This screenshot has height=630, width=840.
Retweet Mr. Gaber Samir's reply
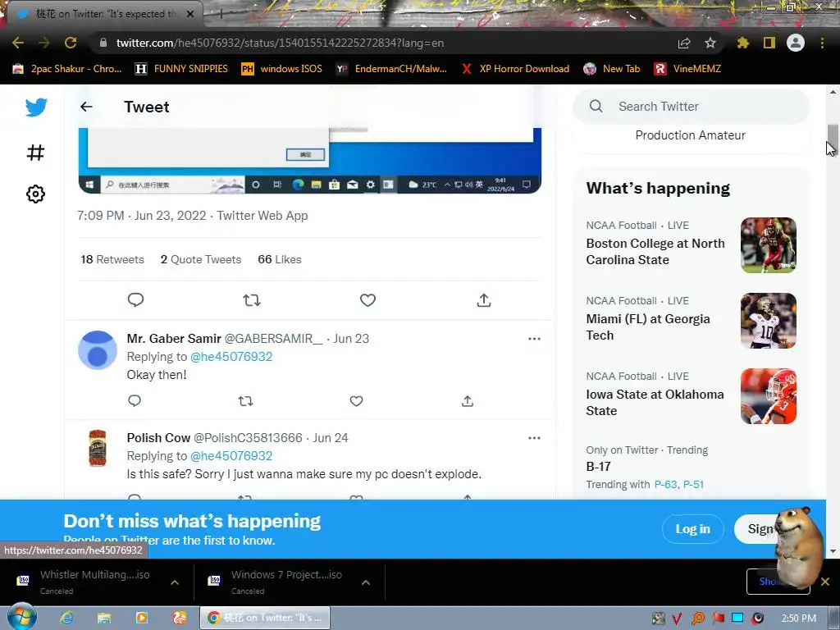pos(245,400)
